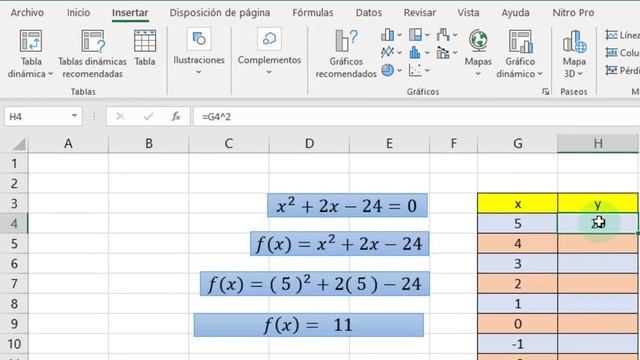This screenshot has width=640, height=360.
Task: Insert a Línea sparkline
Action: [x=622, y=35]
